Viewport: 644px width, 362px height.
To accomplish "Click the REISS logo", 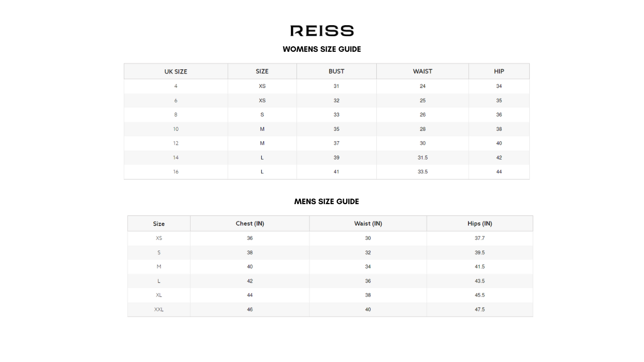I will pyautogui.click(x=322, y=31).
